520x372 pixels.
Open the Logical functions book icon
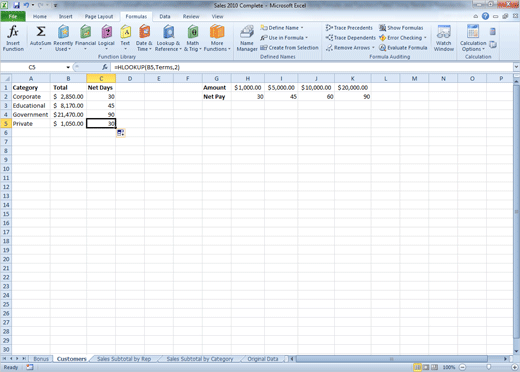(106, 32)
